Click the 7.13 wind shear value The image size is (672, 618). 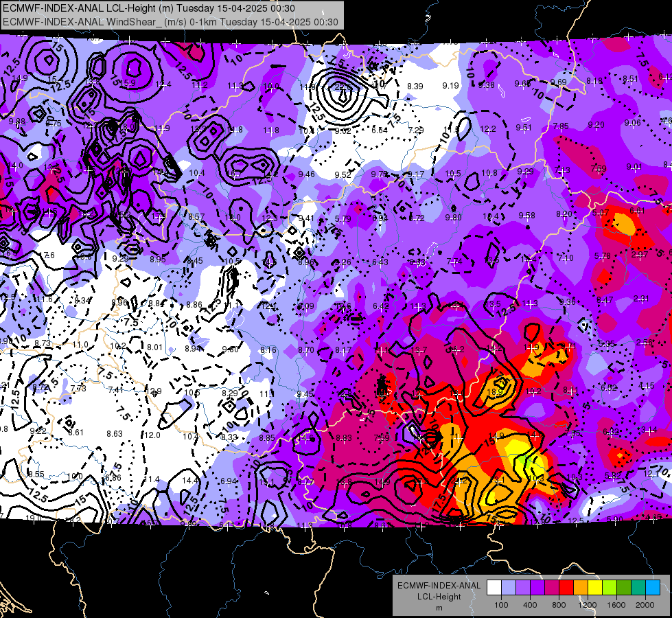click(562, 170)
